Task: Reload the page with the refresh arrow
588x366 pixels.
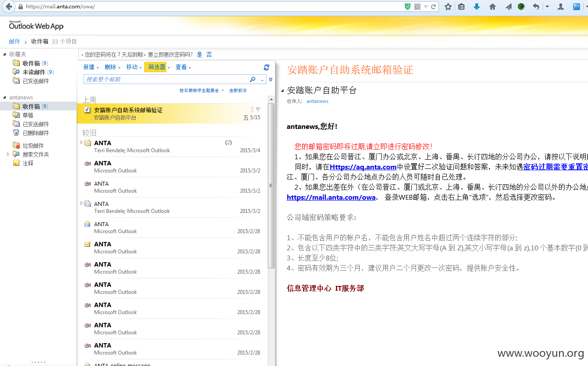Action: coord(433,7)
